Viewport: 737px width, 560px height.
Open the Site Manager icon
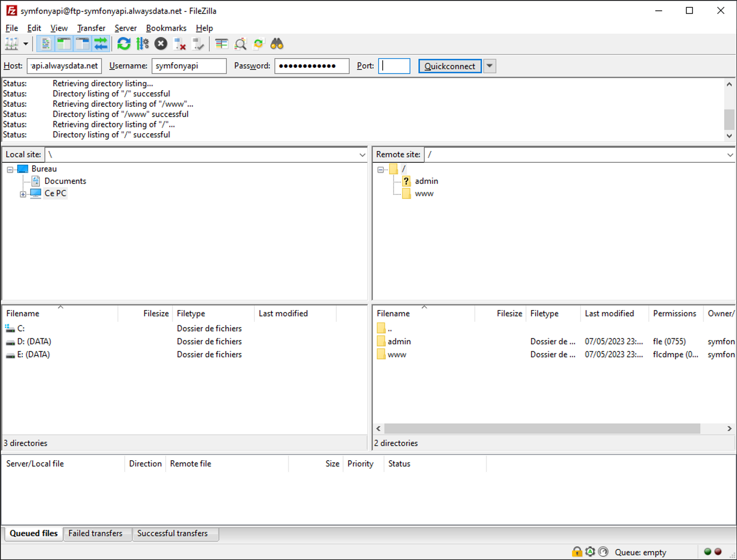pyautogui.click(x=12, y=44)
